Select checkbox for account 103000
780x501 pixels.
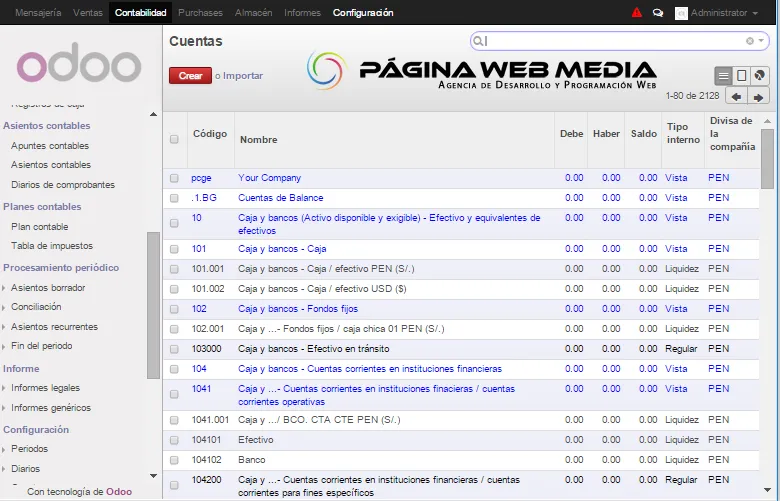[x=174, y=349]
